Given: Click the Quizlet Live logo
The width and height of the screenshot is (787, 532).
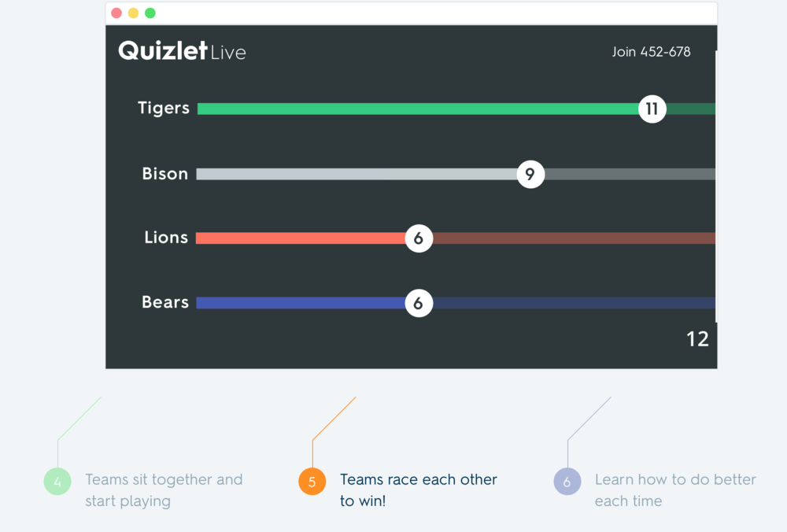Looking at the screenshot, I should coord(183,51).
